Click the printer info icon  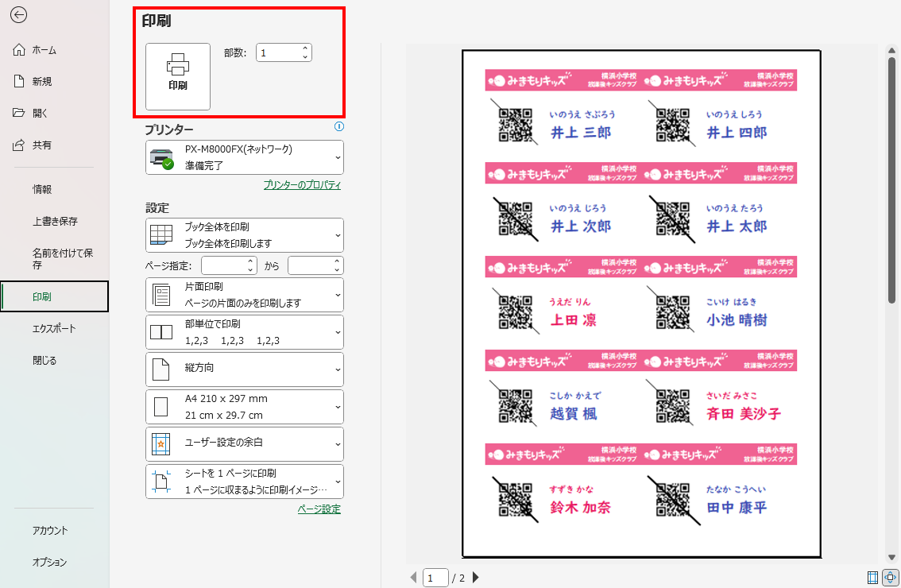click(x=339, y=126)
